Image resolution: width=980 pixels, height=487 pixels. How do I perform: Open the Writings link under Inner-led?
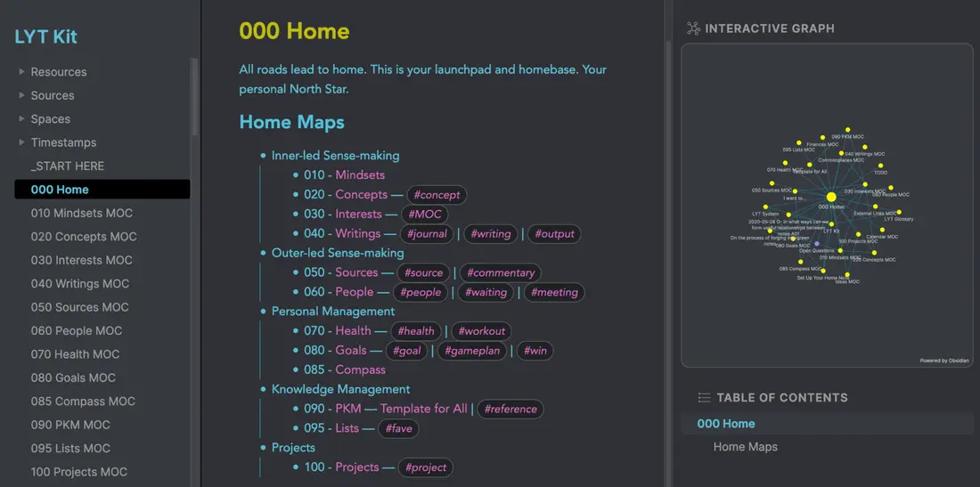click(x=357, y=233)
